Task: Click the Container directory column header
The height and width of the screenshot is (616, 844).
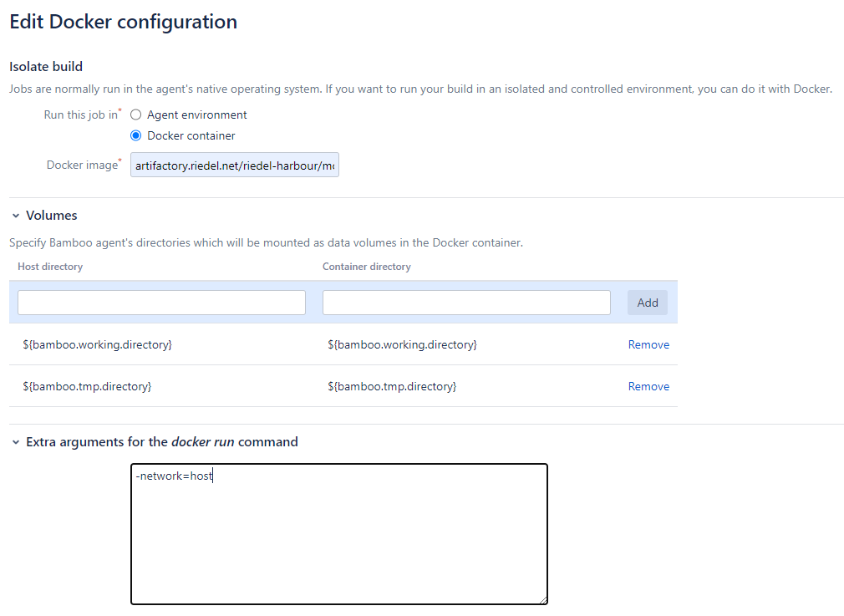Action: (367, 267)
